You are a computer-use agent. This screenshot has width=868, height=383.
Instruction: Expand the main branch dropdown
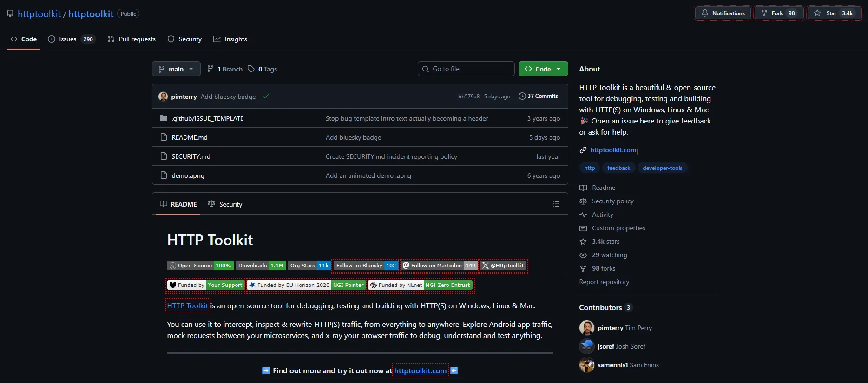coord(176,69)
